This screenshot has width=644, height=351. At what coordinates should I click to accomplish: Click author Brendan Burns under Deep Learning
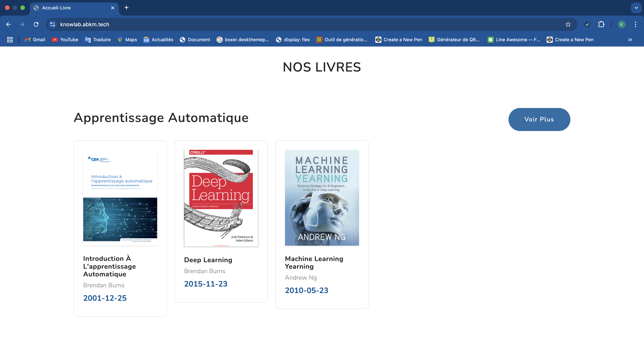[205, 271]
